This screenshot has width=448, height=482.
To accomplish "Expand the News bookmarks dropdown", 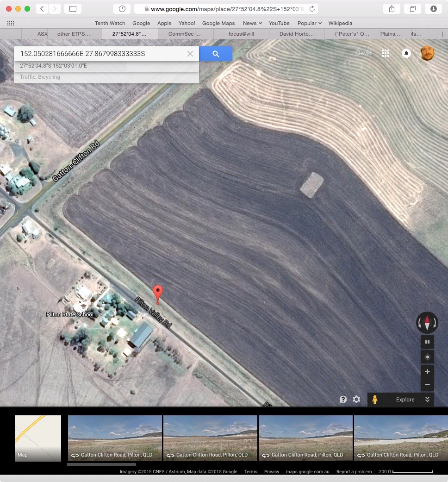I will click(252, 23).
